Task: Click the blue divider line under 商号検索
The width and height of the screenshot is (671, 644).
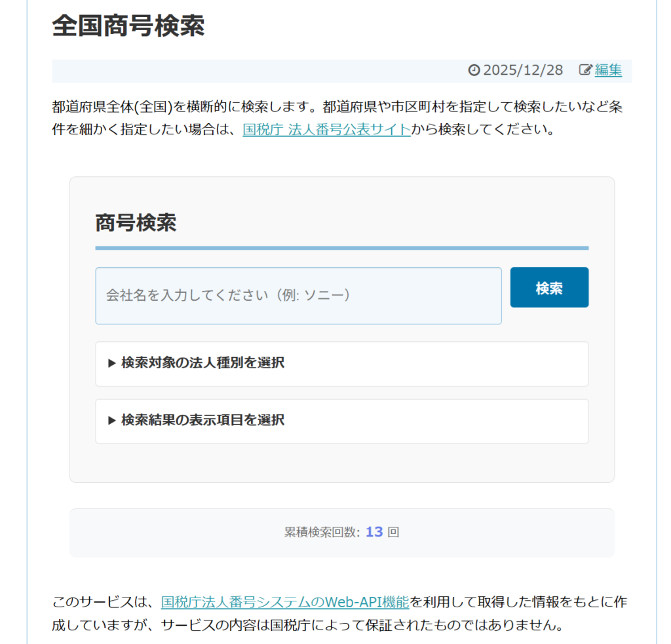Action: (x=341, y=248)
